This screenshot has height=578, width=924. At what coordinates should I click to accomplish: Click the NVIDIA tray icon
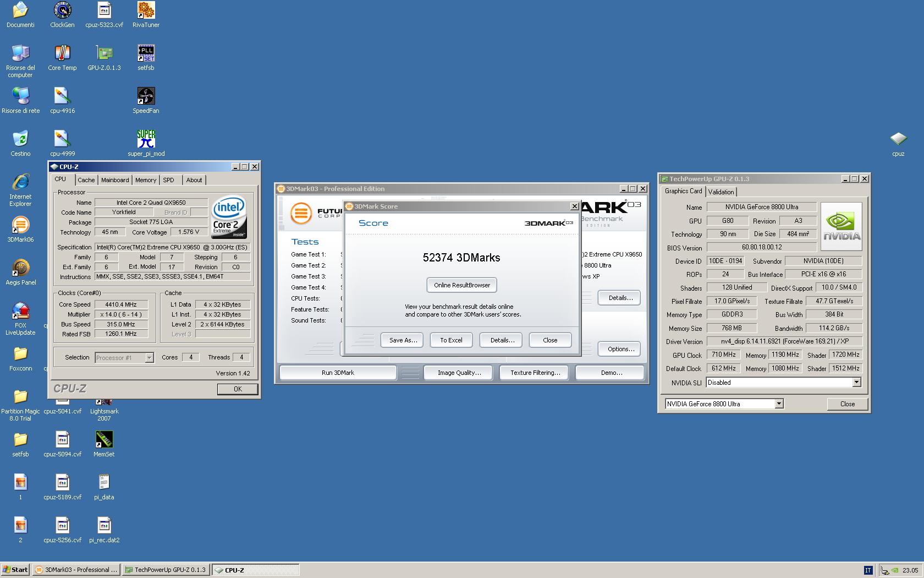[895, 570]
